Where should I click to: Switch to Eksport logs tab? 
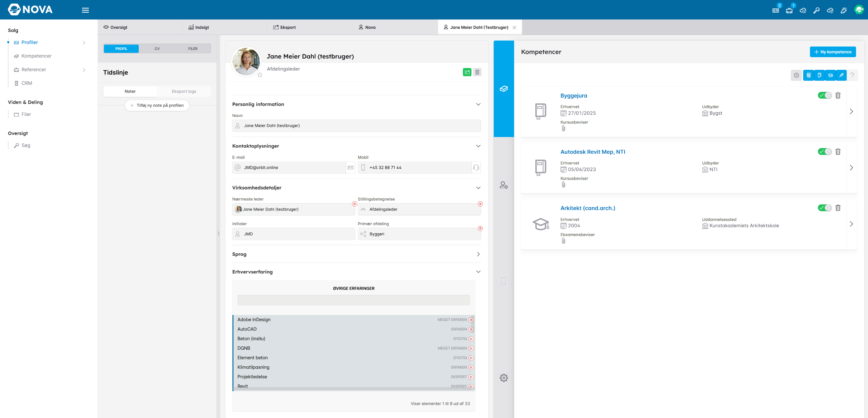tap(184, 91)
